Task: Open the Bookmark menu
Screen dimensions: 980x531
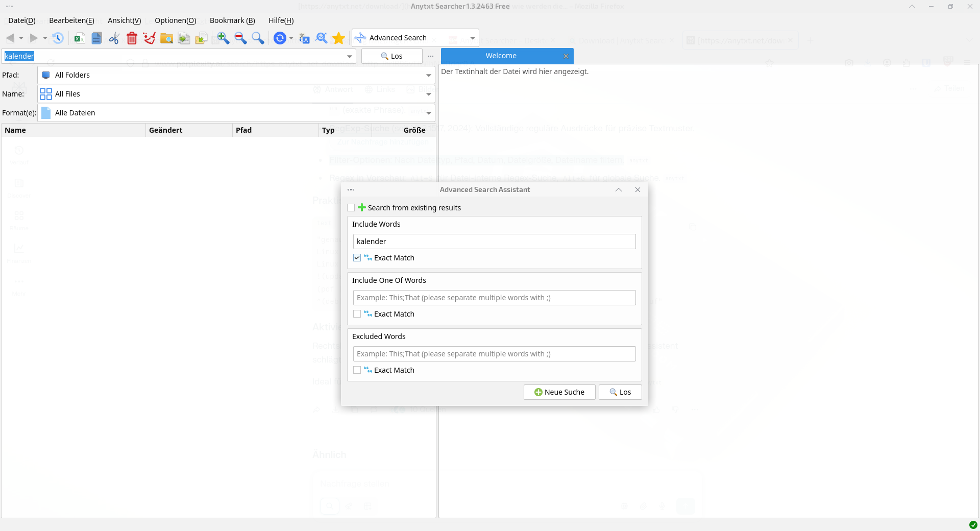Action: click(232, 20)
